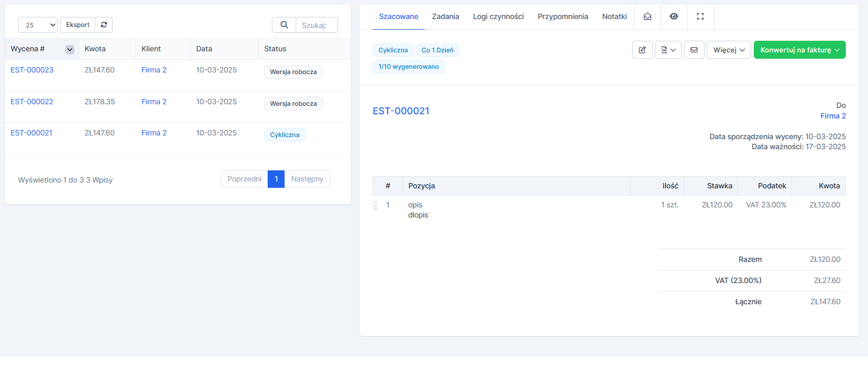The image size is (868, 373).
Task: Open the Logi czynności tab
Action: pyautogui.click(x=498, y=16)
